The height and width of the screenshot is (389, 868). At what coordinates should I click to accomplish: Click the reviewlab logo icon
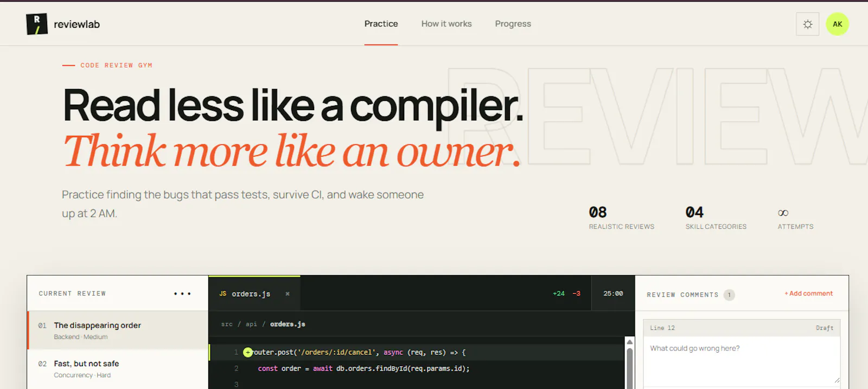(x=36, y=24)
